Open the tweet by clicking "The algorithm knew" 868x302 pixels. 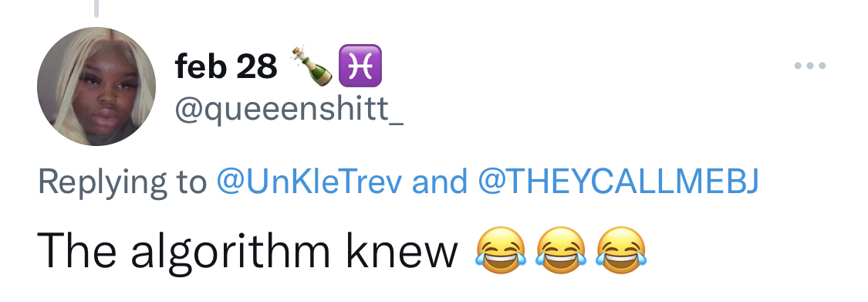[x=248, y=251]
